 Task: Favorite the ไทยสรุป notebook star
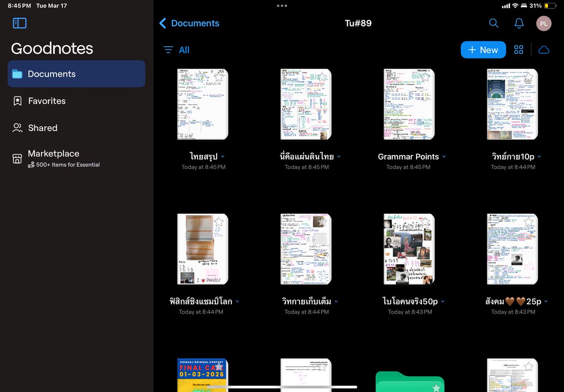point(219,77)
